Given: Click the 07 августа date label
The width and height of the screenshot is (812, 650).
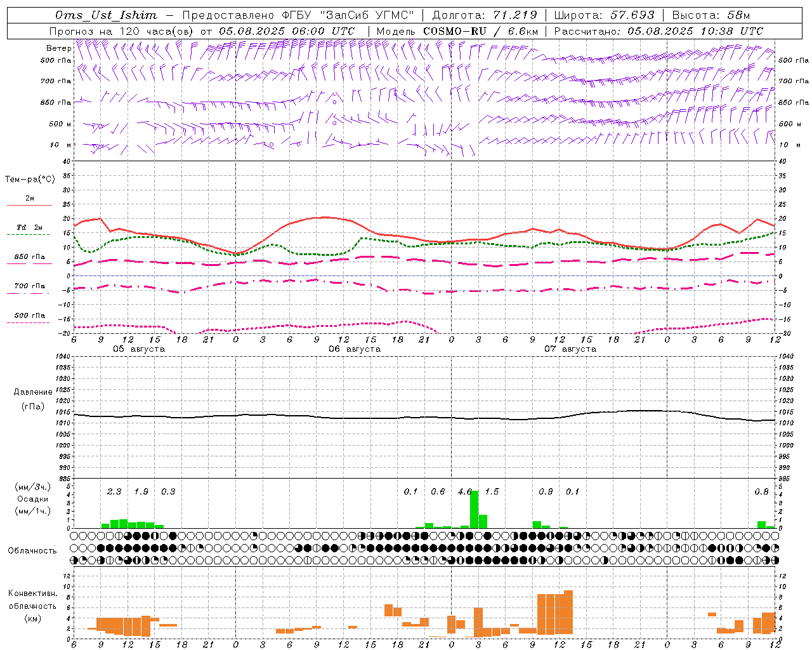Looking at the screenshot, I should [570, 349].
